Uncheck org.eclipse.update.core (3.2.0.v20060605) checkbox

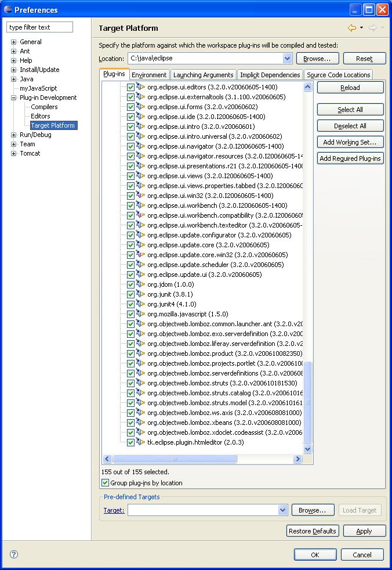pyautogui.click(x=131, y=245)
